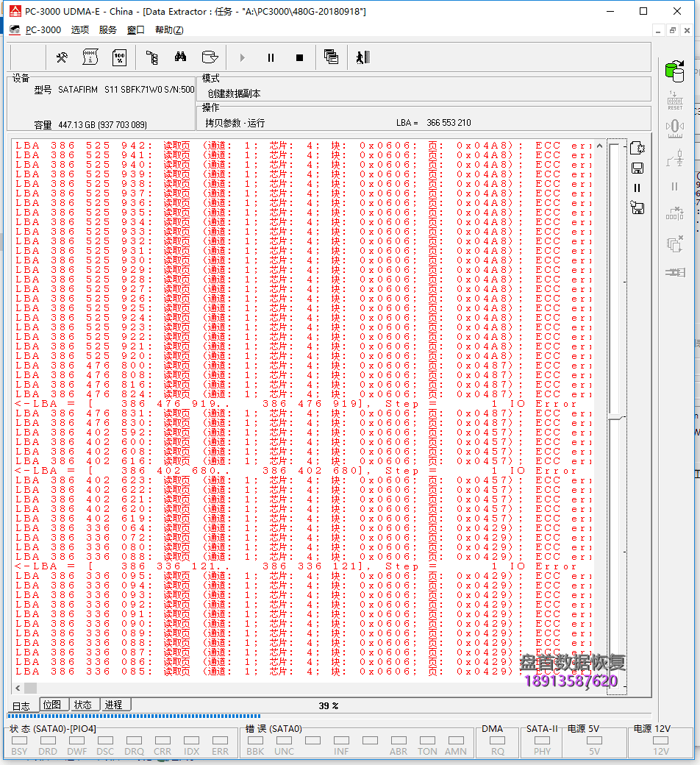
Task: Switch to the 进程 tab
Action: click(113, 705)
